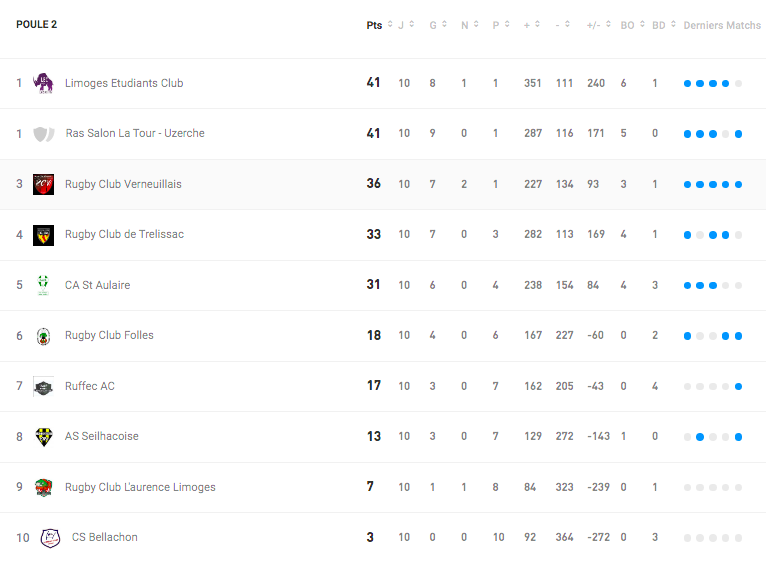Click Rugby Club de Trelissac crest
This screenshot has width=778, height=571.
(43, 235)
